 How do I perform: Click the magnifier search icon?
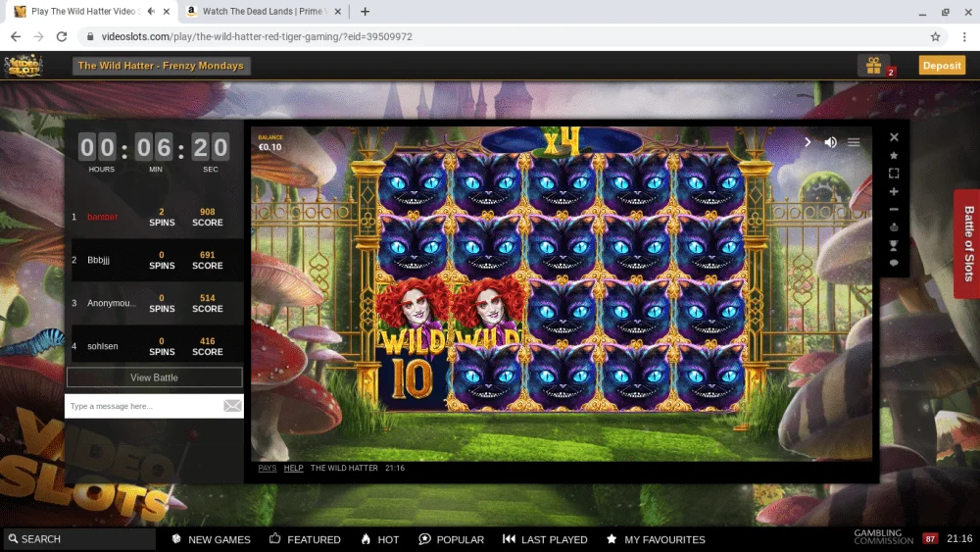[x=13, y=538]
